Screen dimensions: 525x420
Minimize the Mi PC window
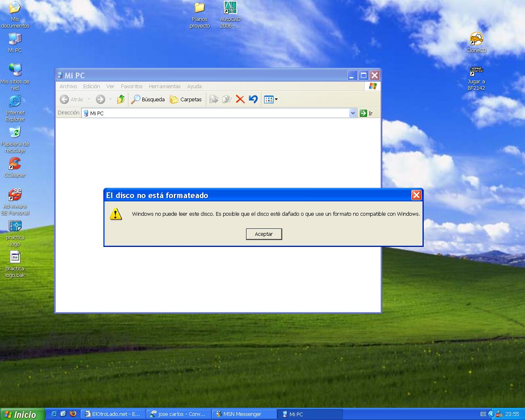(352, 75)
